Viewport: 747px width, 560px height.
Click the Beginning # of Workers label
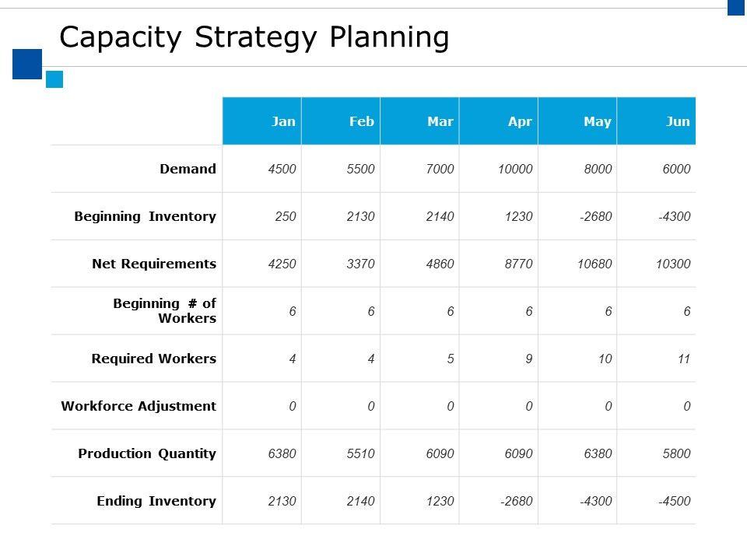(165, 311)
